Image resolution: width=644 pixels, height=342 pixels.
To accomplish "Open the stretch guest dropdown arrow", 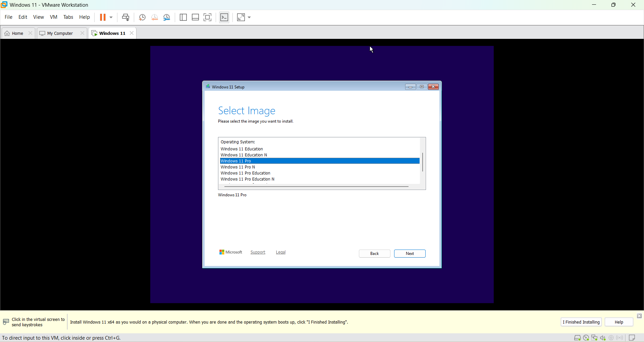I will tap(249, 17).
